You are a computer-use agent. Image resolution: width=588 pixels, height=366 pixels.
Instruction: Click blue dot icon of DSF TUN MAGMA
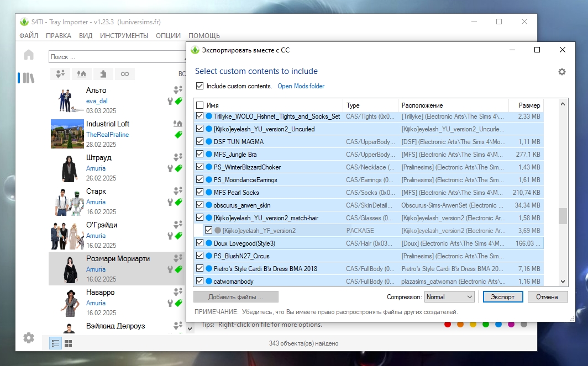coord(209,142)
